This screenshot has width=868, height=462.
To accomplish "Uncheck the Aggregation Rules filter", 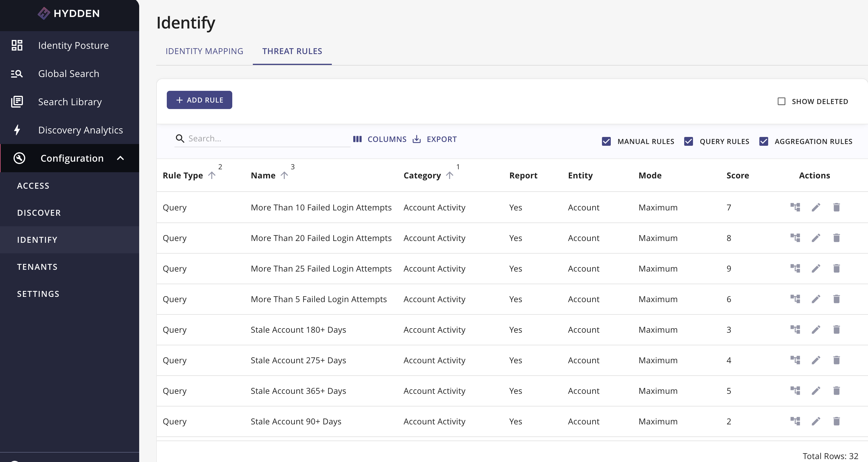I will tap(763, 141).
